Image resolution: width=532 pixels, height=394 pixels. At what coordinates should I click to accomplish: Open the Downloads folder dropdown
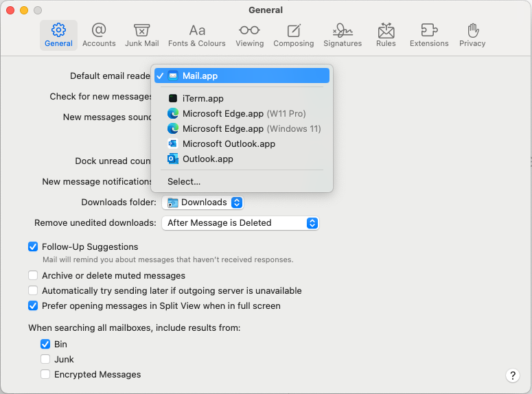pos(203,202)
